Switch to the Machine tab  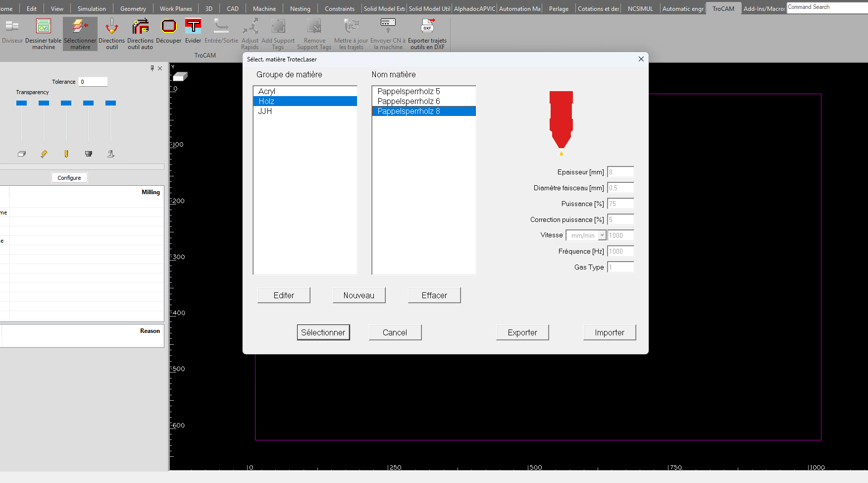click(x=264, y=8)
